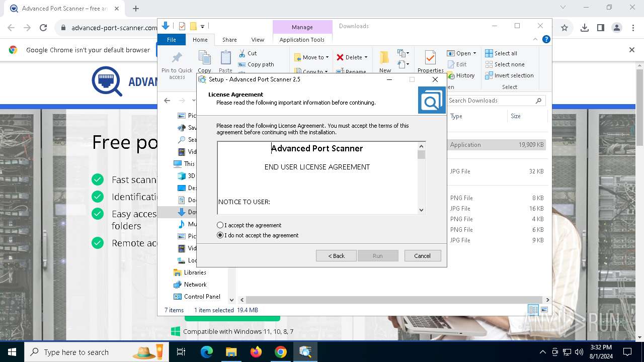Image resolution: width=644 pixels, height=362 pixels.
Task: Select the JPG File 32 KB row
Action: coord(497,171)
